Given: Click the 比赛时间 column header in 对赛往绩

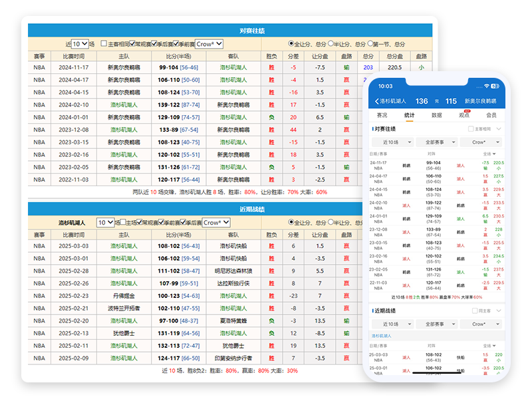Looking at the screenshot, I should tap(74, 57).
